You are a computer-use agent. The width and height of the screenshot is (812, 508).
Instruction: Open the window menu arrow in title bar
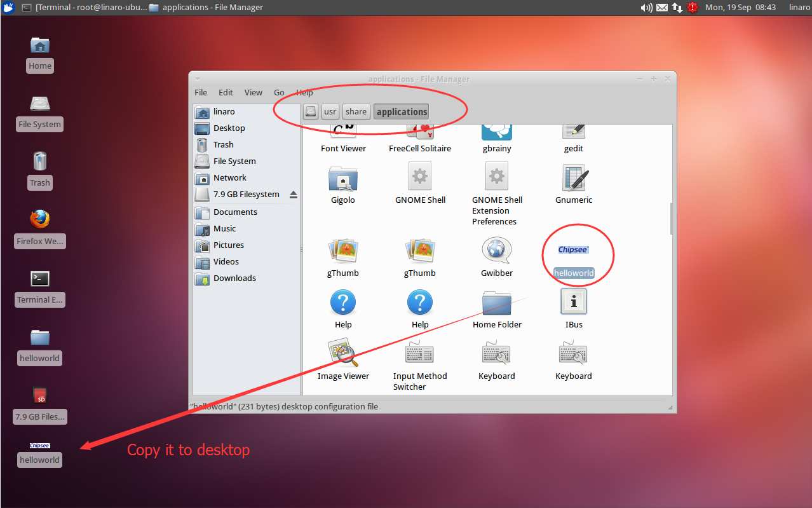tap(197, 79)
